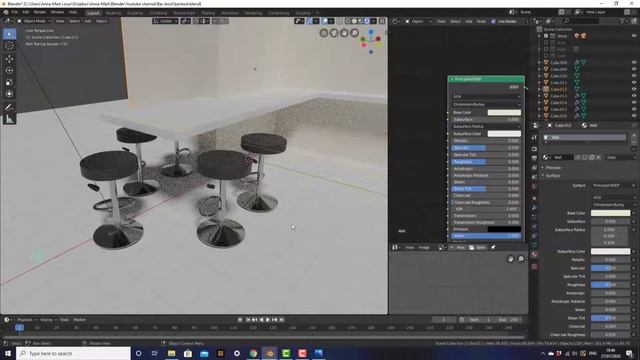
Task: Click the Base Color swatch in Principled BSDF node
Action: pos(504,112)
